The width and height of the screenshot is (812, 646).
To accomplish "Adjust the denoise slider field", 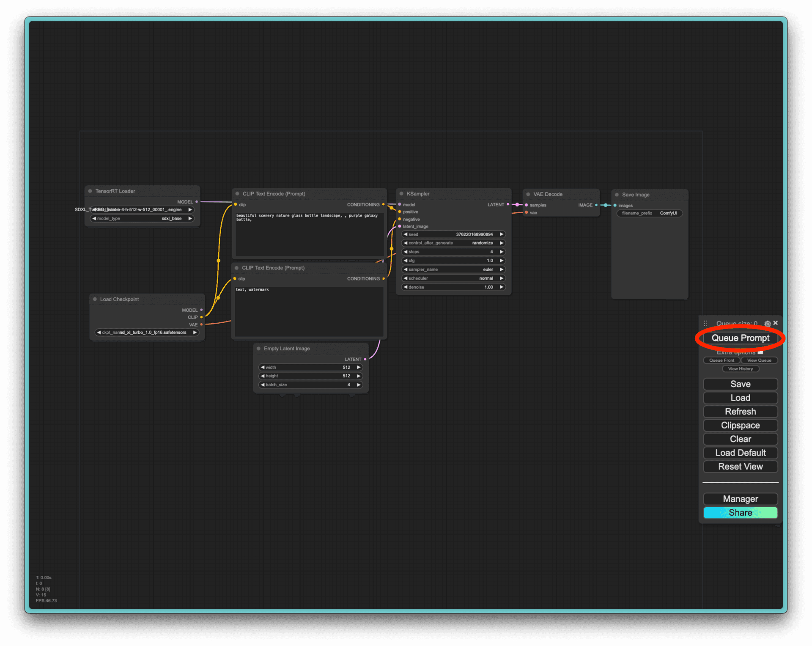I will [453, 287].
